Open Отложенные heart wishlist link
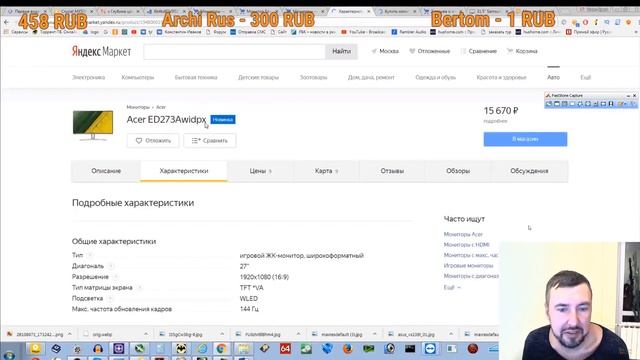The image size is (640, 360). 429,51
